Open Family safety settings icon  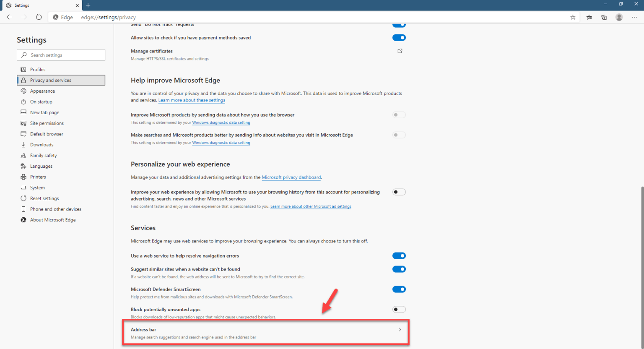click(x=23, y=155)
